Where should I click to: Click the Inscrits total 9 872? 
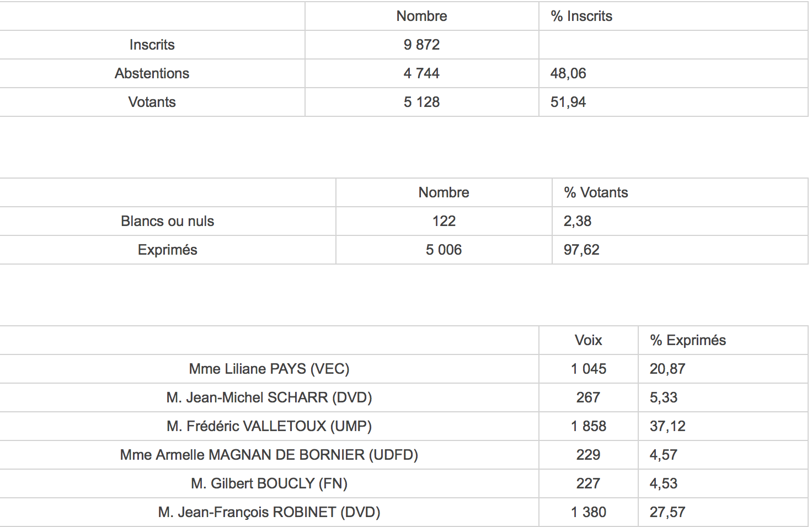tap(421, 45)
